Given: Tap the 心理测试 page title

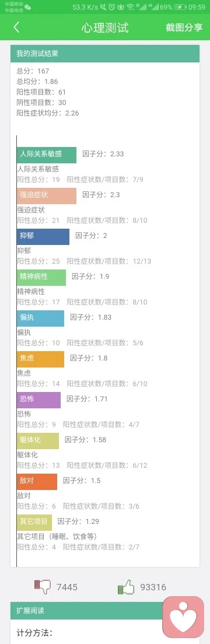Looking at the screenshot, I should (105, 27).
